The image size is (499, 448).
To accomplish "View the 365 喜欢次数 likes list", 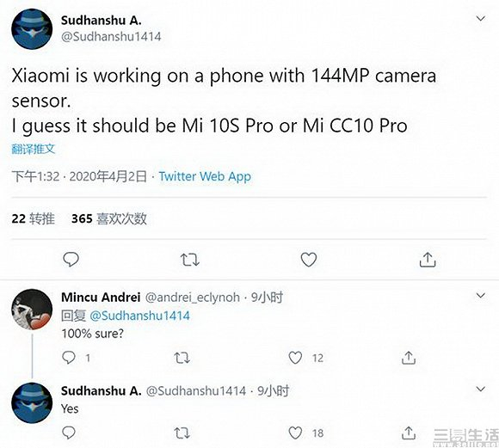I will coord(109,218).
